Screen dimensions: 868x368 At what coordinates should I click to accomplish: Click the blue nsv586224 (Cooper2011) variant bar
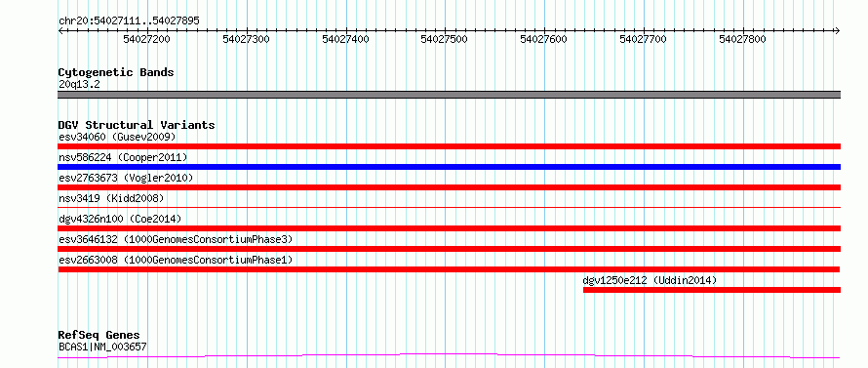point(449,167)
